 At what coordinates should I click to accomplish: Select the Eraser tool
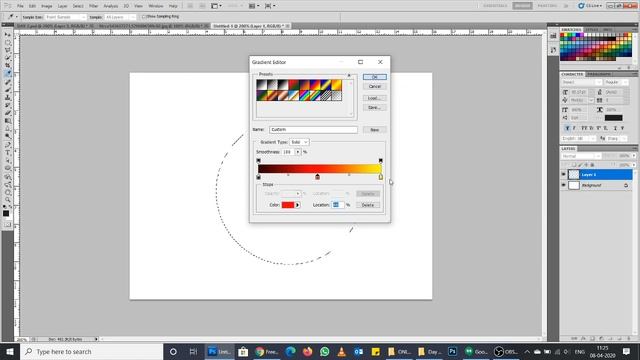point(8,113)
